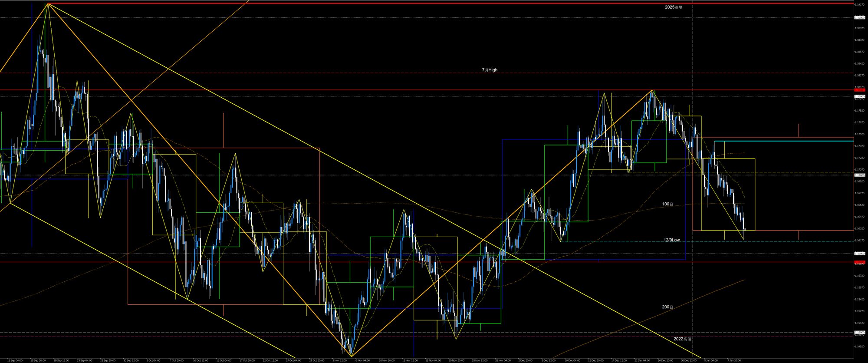The width and height of the screenshot is (868, 363).
Task: Click the 100日 moving average label
Action: click(x=667, y=204)
